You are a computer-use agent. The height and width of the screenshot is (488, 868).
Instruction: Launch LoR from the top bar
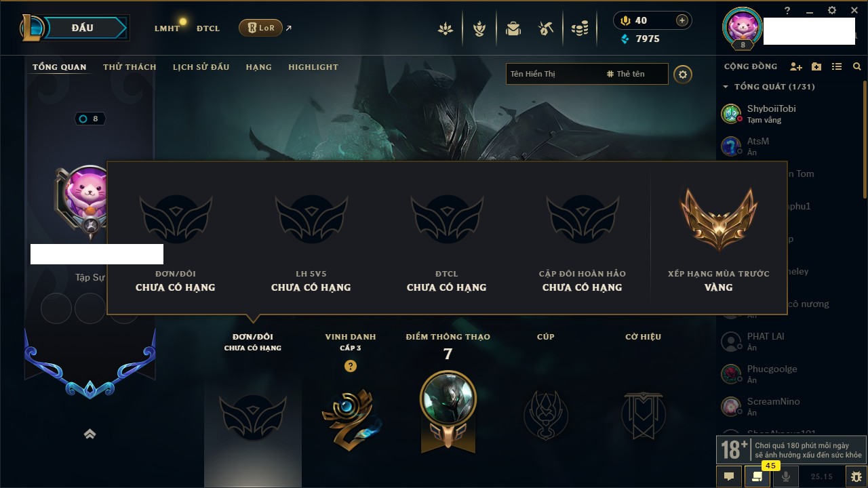click(261, 28)
